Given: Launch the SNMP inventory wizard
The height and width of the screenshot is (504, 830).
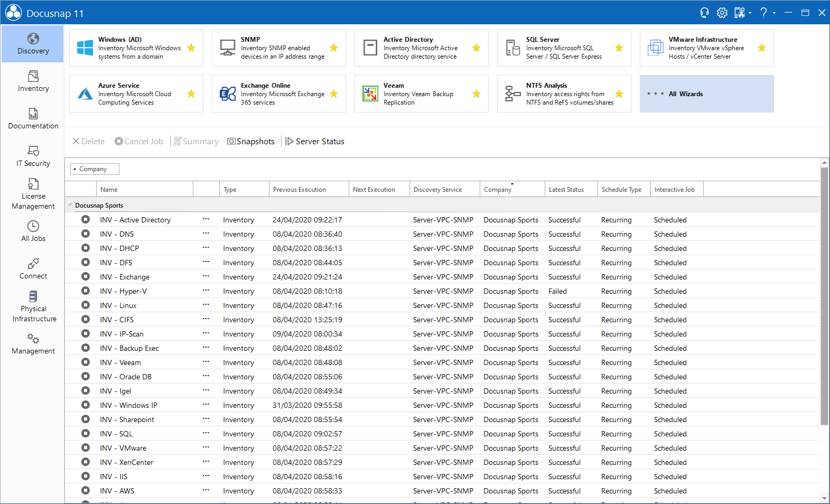Looking at the screenshot, I should (x=279, y=48).
